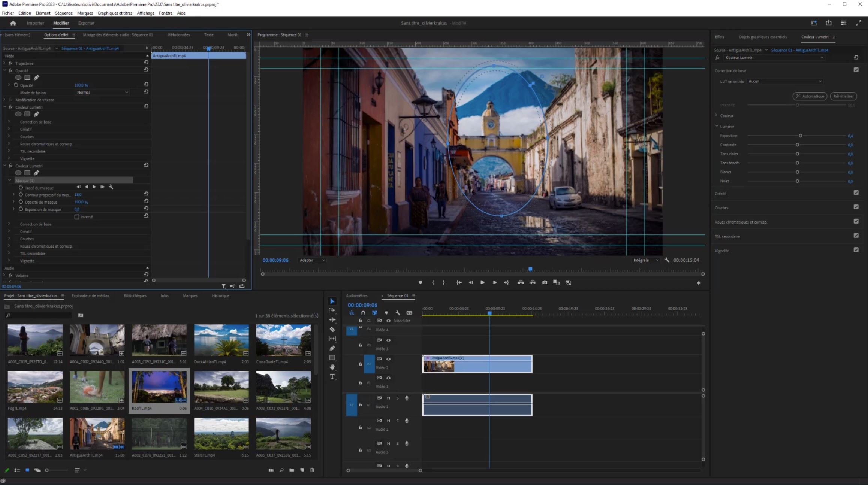868x485 pixels.
Task: Click the Automatique button
Action: [x=810, y=96]
